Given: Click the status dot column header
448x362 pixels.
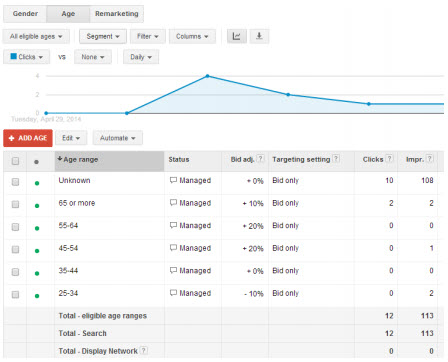Looking at the screenshot, I should point(36,162).
